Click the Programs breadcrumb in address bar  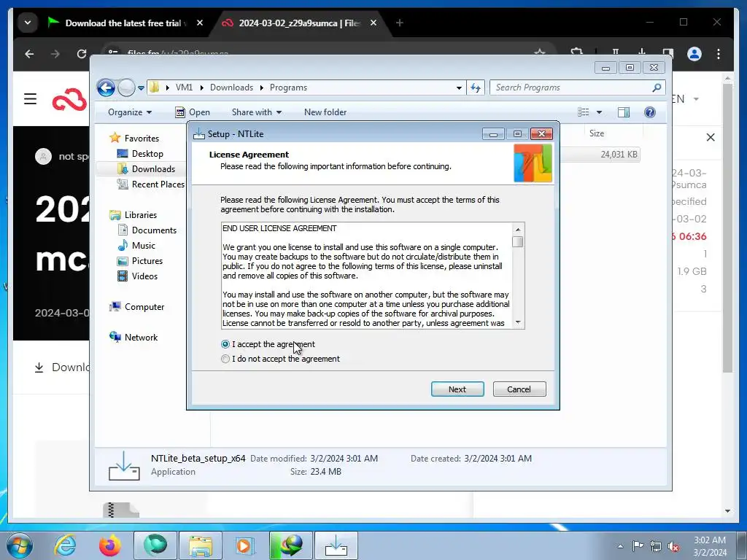(288, 87)
